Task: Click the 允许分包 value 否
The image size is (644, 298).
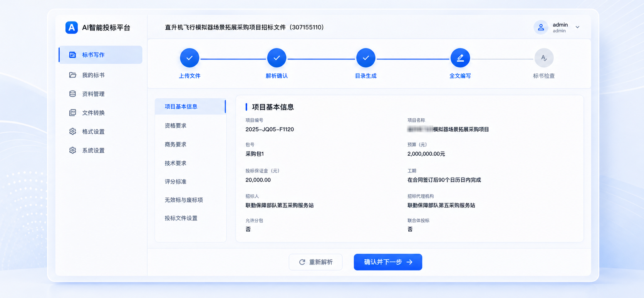Action: [248, 229]
